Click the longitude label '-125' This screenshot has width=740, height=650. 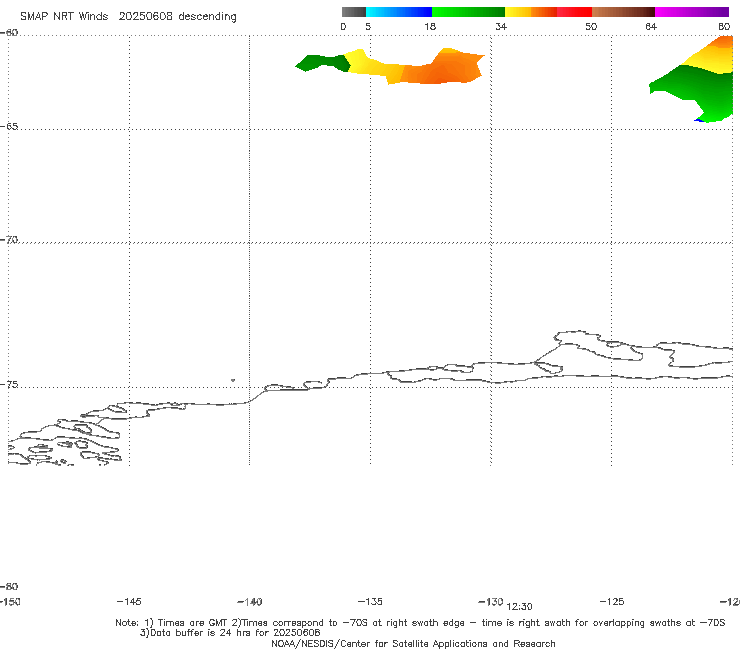point(612,602)
